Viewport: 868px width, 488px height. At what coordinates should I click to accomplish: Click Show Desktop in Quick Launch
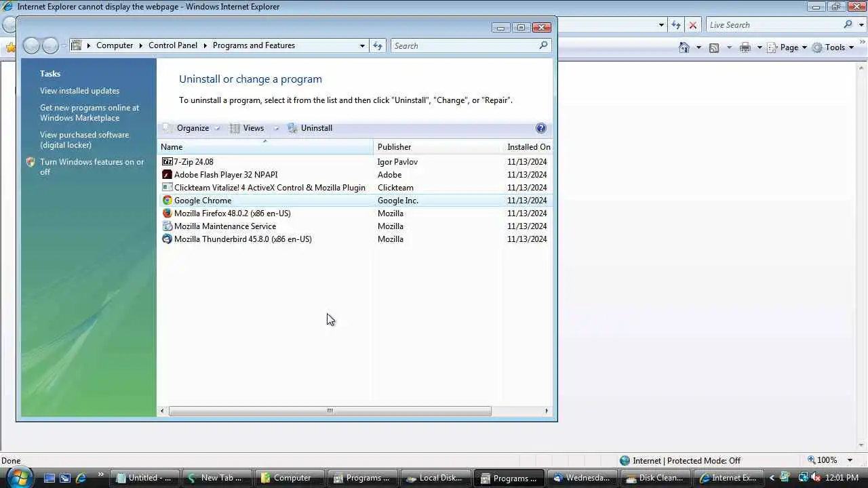coord(49,478)
